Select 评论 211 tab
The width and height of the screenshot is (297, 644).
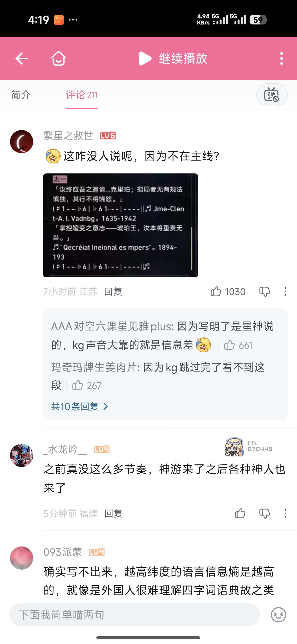click(x=82, y=95)
